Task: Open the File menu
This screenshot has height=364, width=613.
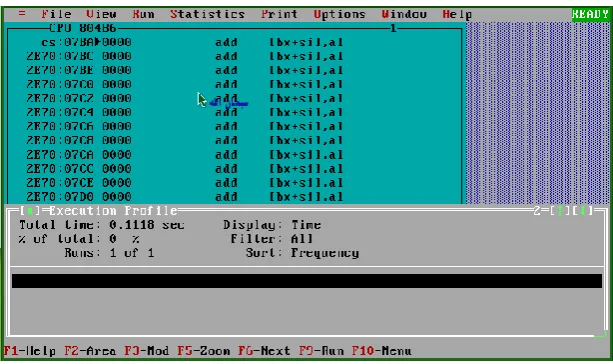Action: (56, 14)
